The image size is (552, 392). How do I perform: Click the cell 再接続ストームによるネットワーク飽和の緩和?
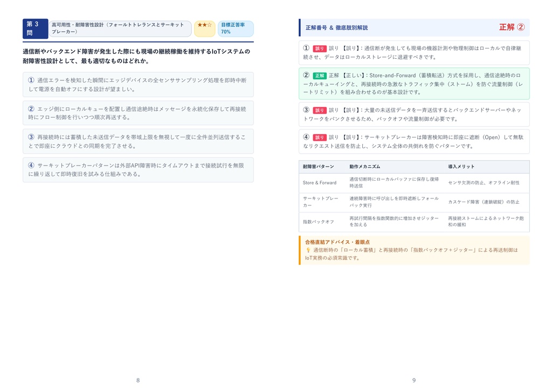tap(486, 222)
